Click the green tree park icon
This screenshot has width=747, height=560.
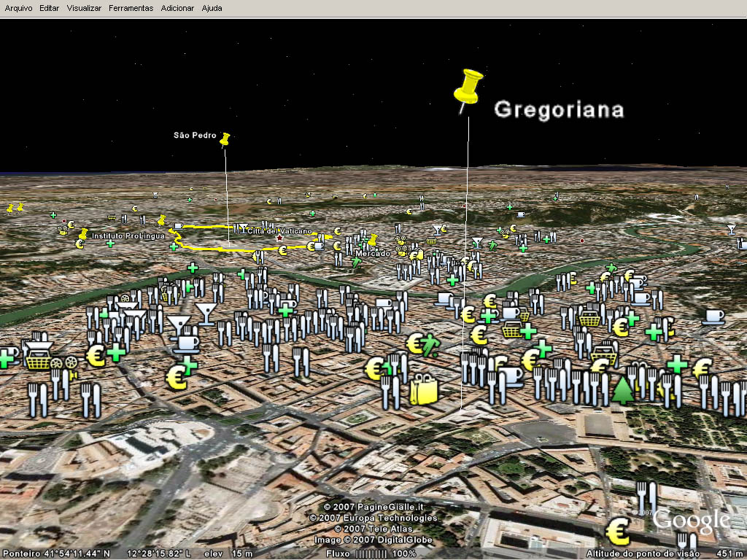tap(622, 389)
